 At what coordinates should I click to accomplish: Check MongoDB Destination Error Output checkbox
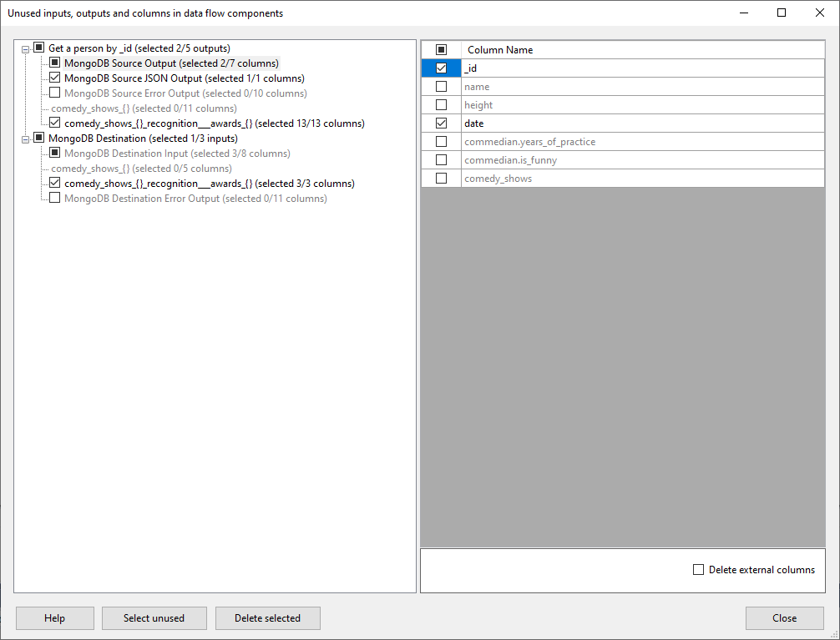pyautogui.click(x=54, y=198)
